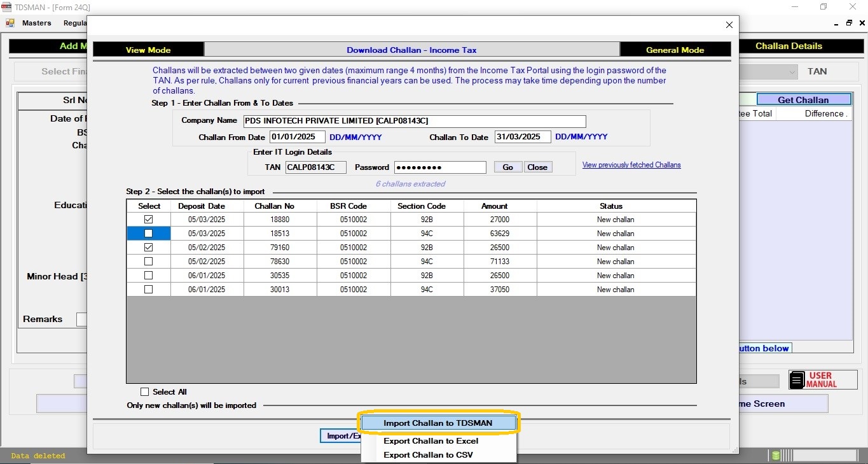Uncheck challan 18880 checkbox

click(x=148, y=220)
